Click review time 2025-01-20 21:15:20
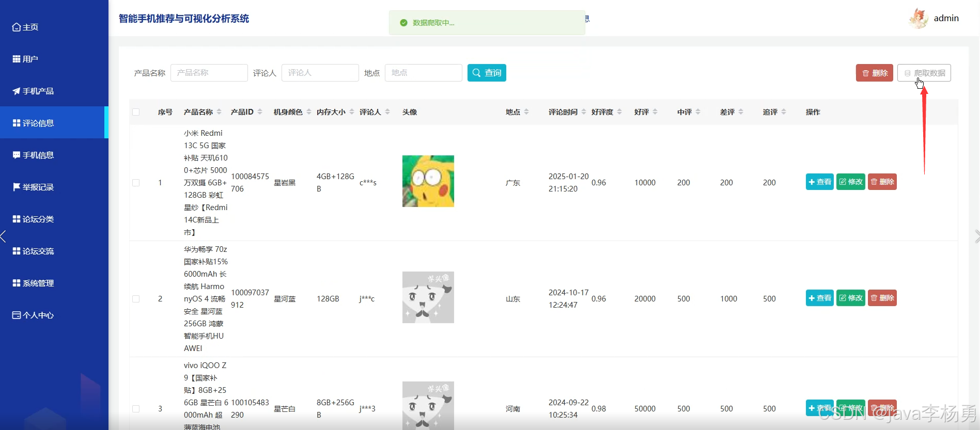Image resolution: width=980 pixels, height=430 pixels. point(568,183)
